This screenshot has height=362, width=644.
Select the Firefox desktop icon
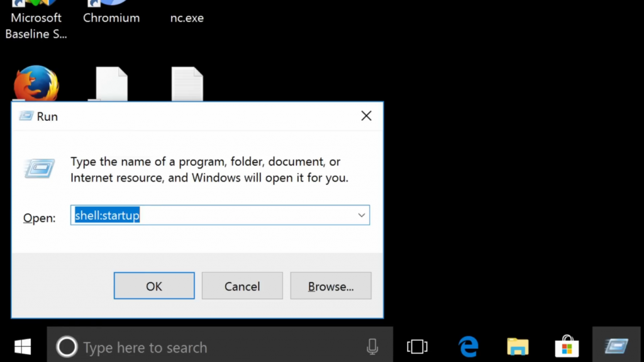pos(36,83)
